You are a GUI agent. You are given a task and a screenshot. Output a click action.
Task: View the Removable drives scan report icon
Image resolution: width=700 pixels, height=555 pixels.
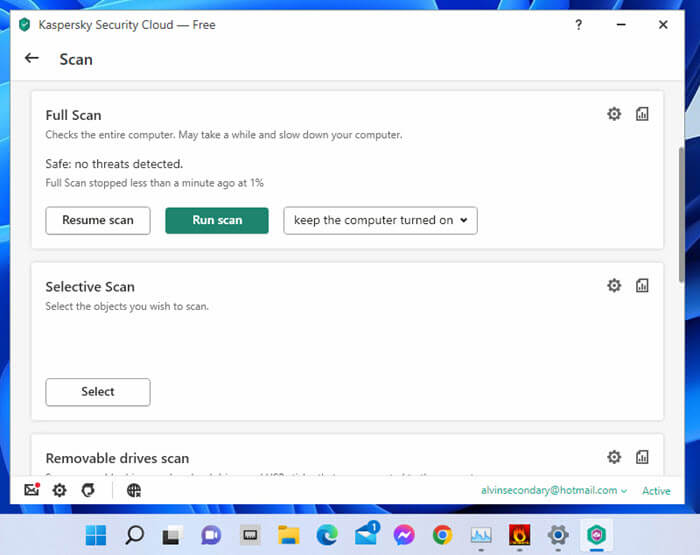[642, 457]
